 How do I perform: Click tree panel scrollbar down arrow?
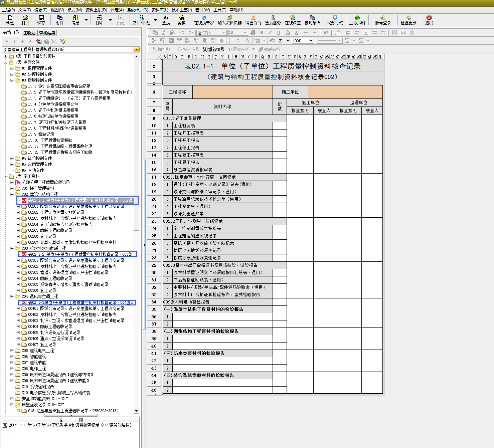click(136, 411)
